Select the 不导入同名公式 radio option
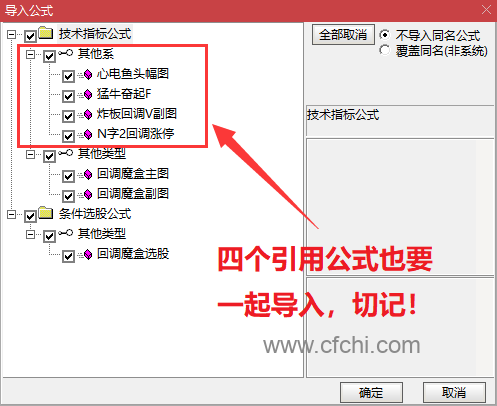 click(x=384, y=35)
